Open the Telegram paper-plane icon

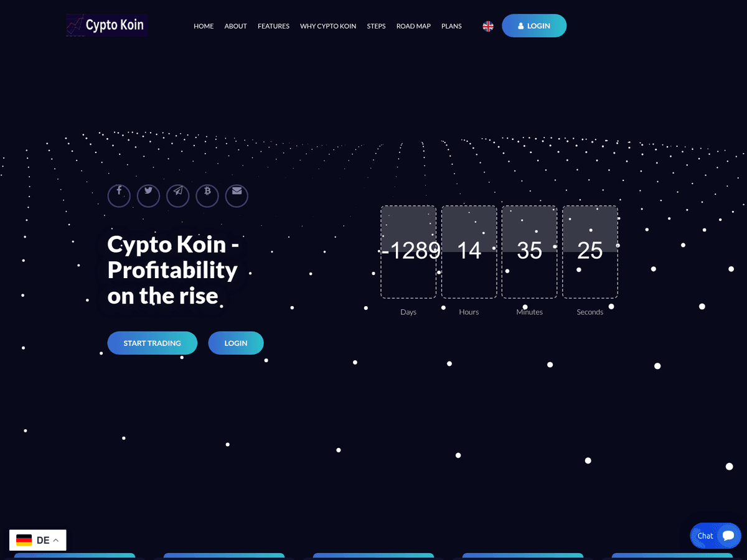click(178, 195)
